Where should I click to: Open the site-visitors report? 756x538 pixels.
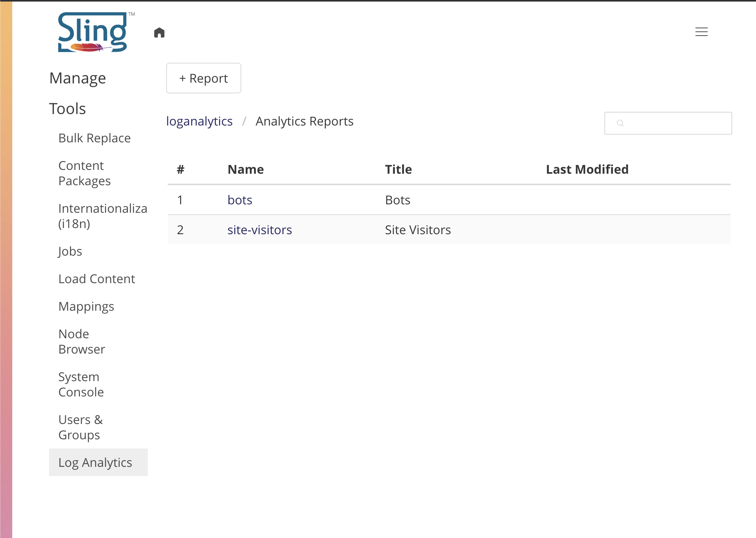tap(259, 230)
